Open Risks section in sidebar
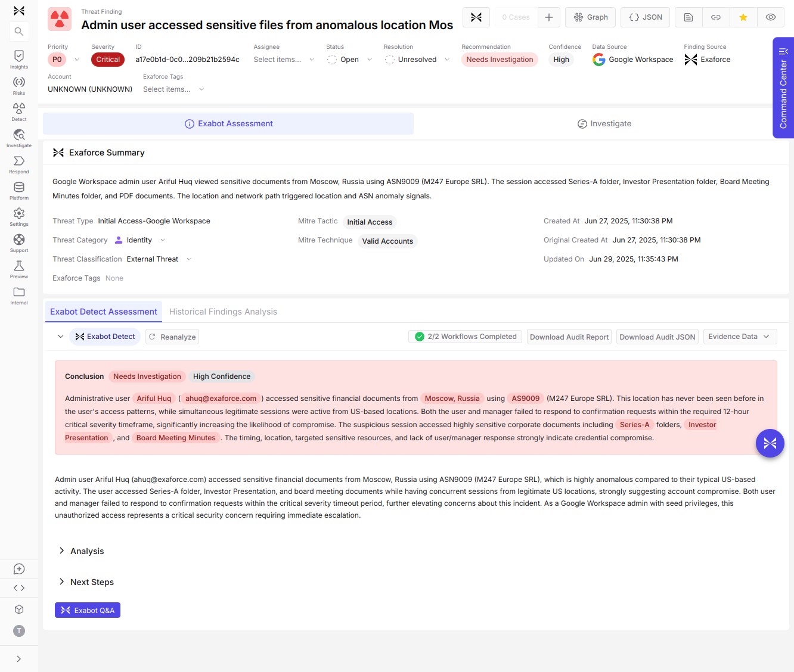Image resolution: width=794 pixels, height=672 pixels. click(x=19, y=86)
